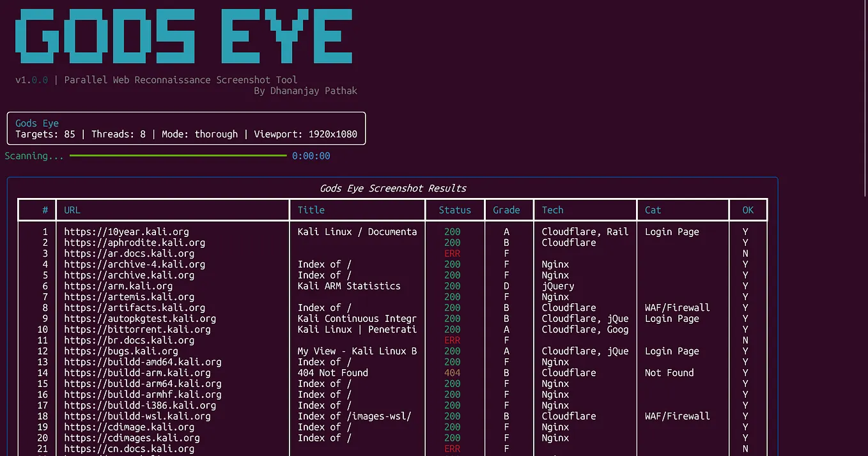Click the red ERR status for ar.docs.kali.org
The height and width of the screenshot is (456, 868).
pos(453,254)
